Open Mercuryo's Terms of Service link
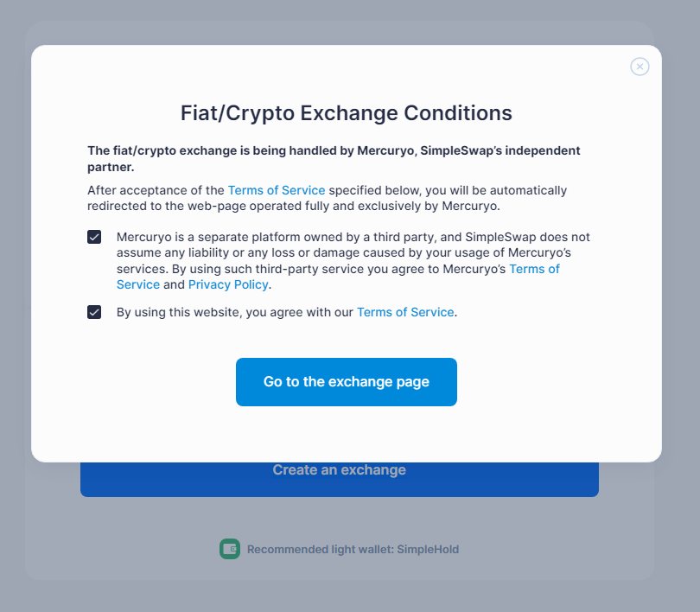700x612 pixels. click(x=535, y=269)
